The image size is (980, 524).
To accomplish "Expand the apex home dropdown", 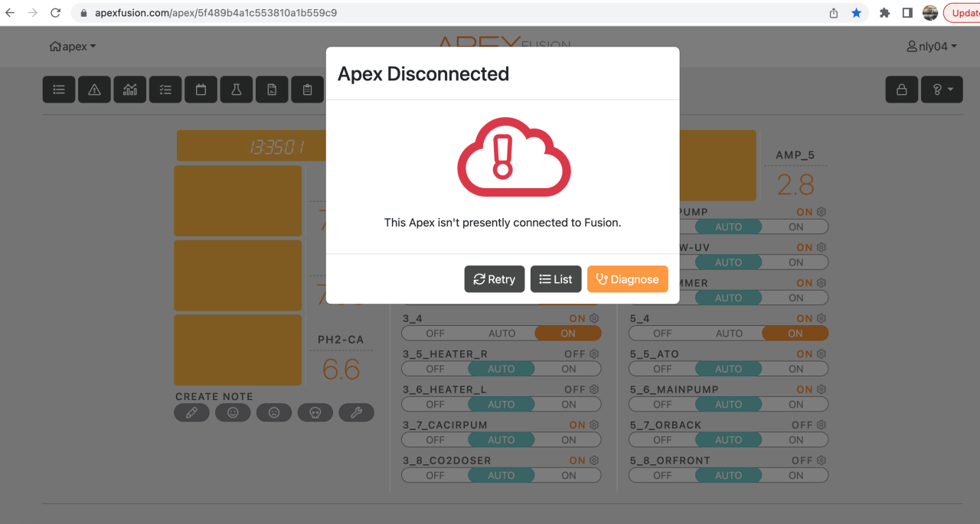I will (x=73, y=47).
